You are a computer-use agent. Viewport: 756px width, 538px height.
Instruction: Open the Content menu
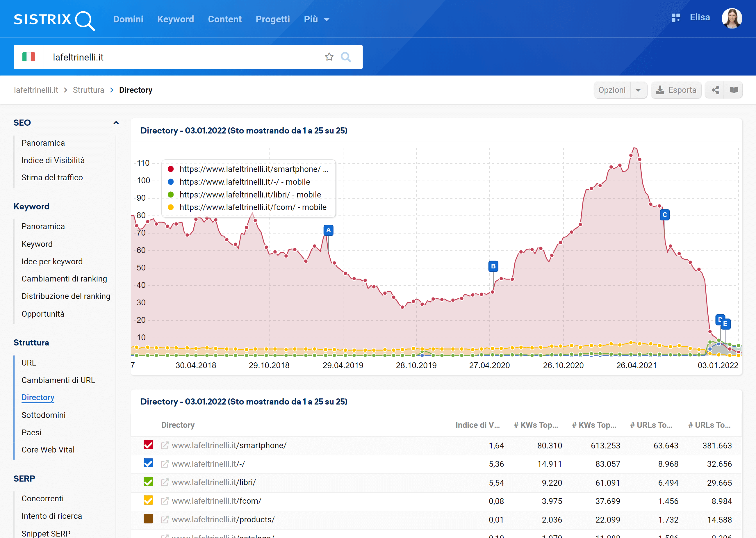coord(224,19)
